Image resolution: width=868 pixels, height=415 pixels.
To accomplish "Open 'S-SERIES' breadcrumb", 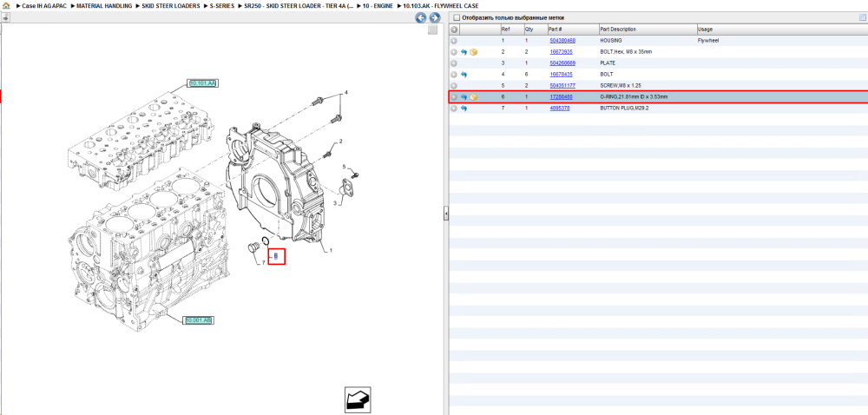I will (x=222, y=5).
